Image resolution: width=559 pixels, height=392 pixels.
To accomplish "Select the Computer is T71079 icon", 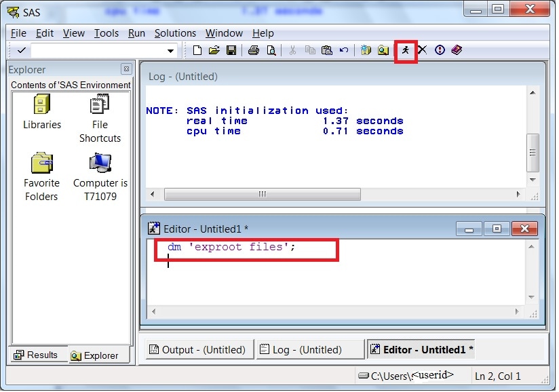I will [x=99, y=163].
